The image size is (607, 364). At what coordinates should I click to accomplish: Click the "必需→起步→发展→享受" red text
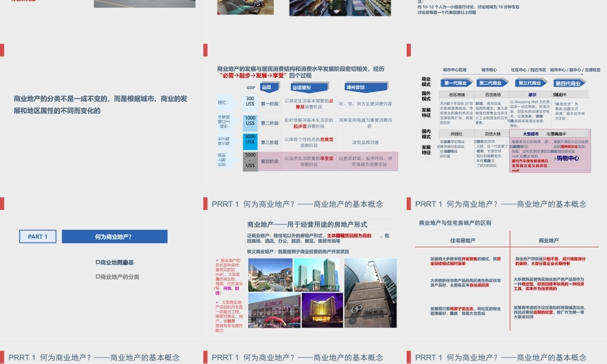point(253,75)
